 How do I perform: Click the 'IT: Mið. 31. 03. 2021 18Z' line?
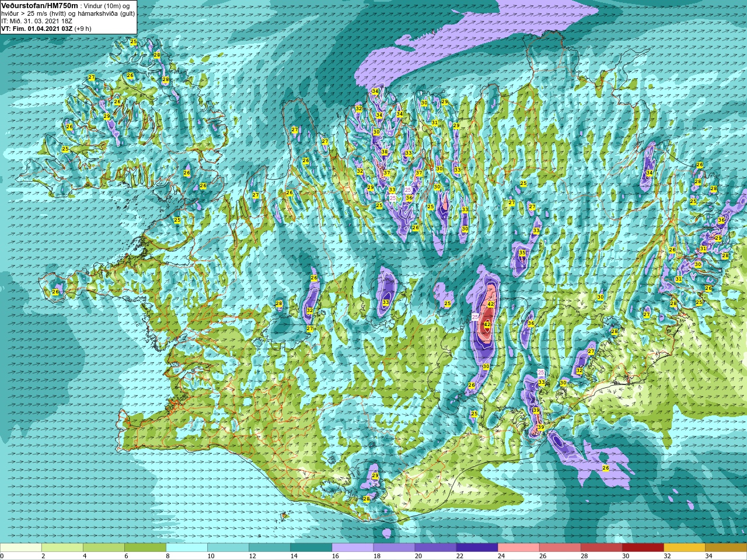[37, 21]
